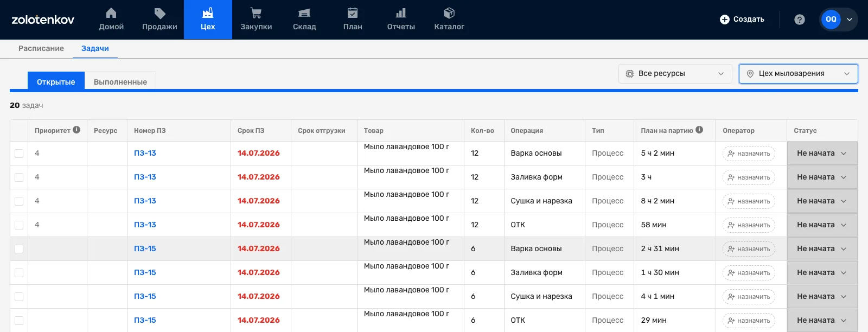
Task: Open the Цех section
Action: coord(208,20)
